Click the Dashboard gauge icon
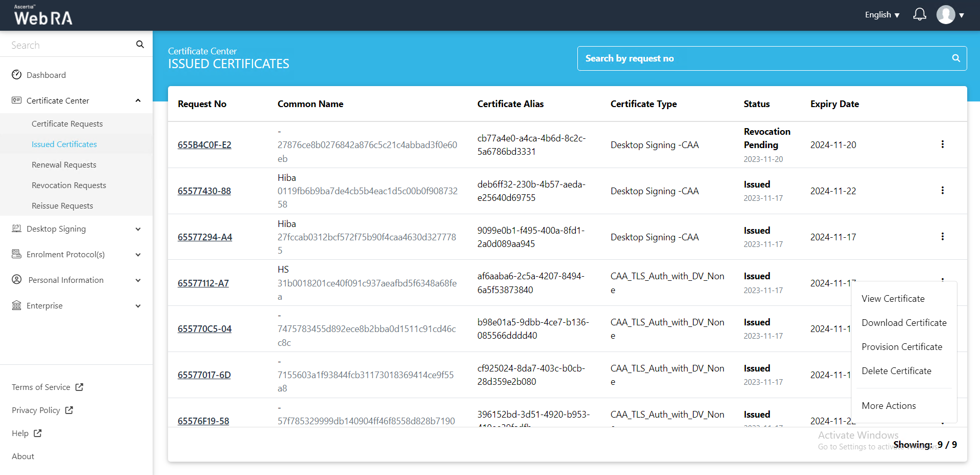Image resolution: width=980 pixels, height=475 pixels. [17, 75]
